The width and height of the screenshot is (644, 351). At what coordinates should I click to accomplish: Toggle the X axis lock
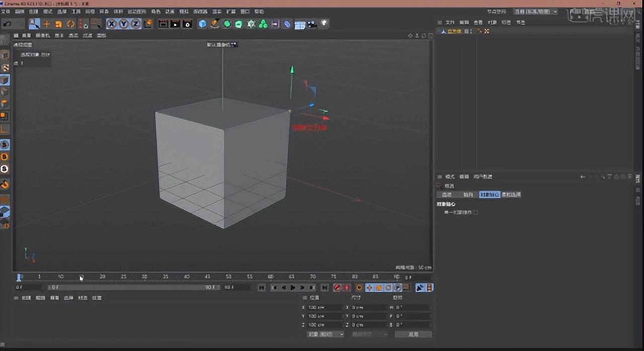coord(112,24)
